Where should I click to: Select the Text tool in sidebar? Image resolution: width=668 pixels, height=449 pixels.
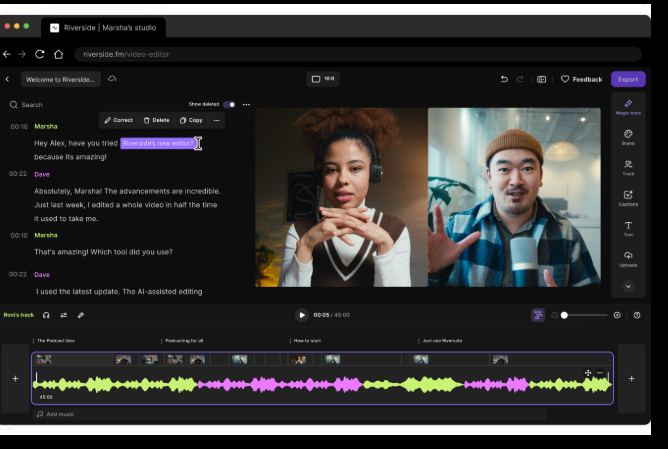coord(628,229)
